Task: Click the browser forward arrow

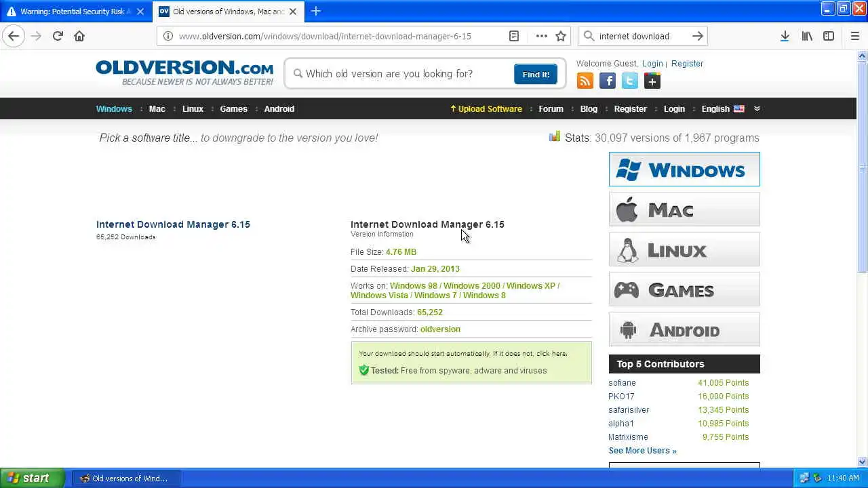Action: tap(36, 36)
